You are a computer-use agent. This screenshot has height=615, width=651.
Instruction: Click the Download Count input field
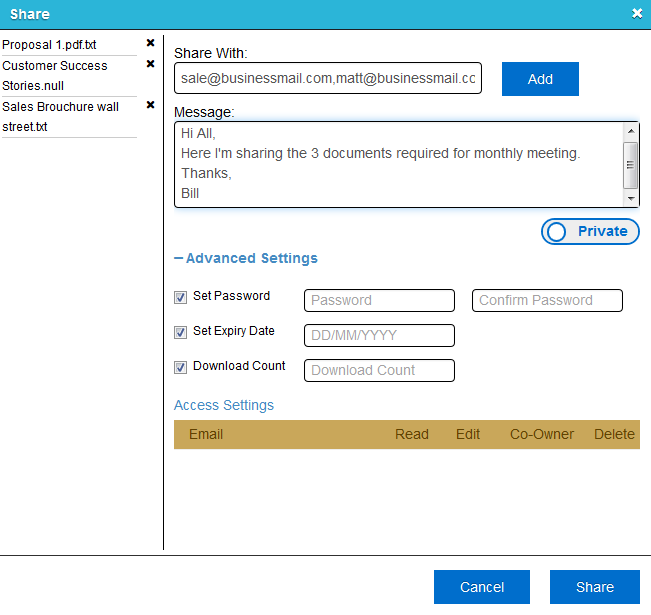point(379,370)
